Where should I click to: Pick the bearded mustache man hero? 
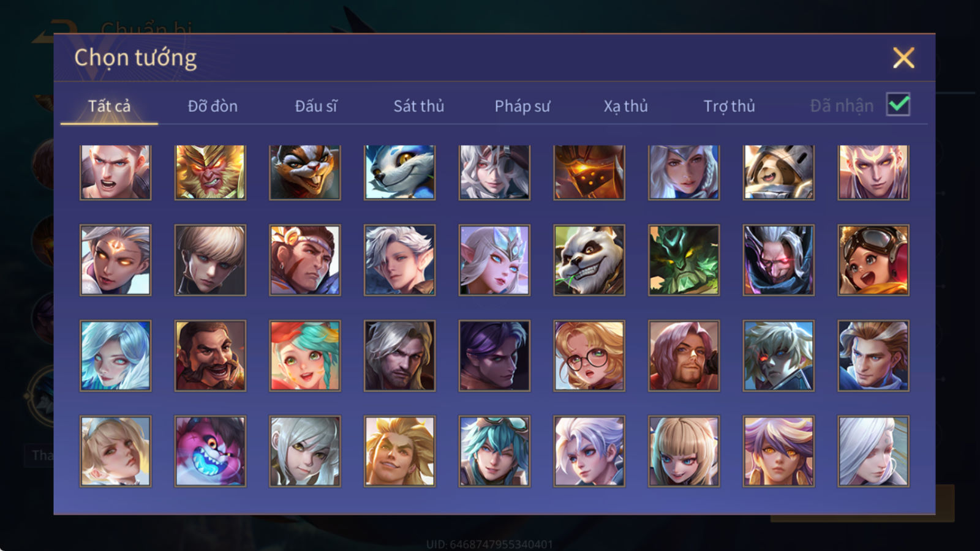coord(210,356)
